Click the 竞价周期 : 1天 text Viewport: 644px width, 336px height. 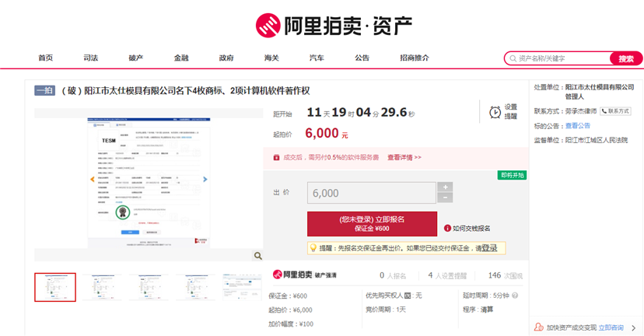pos(386,310)
